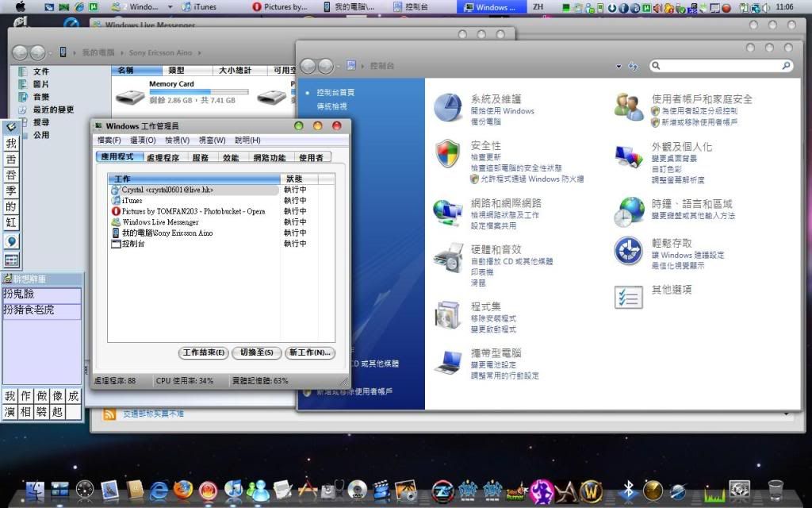Screen dimensions: 812x508
Task: Click the red record icon in the system tray
Action: coord(726,7)
